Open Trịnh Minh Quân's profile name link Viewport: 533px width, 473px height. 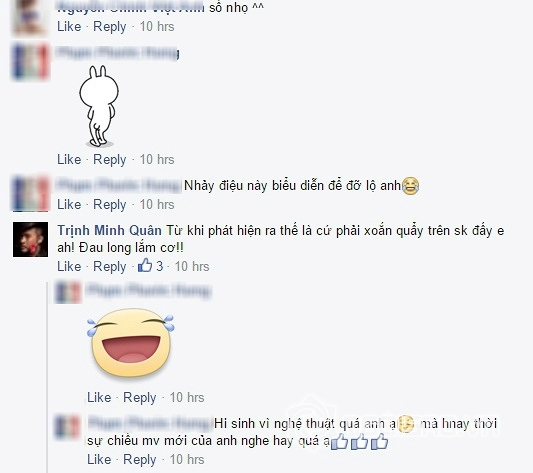pyautogui.click(x=109, y=231)
